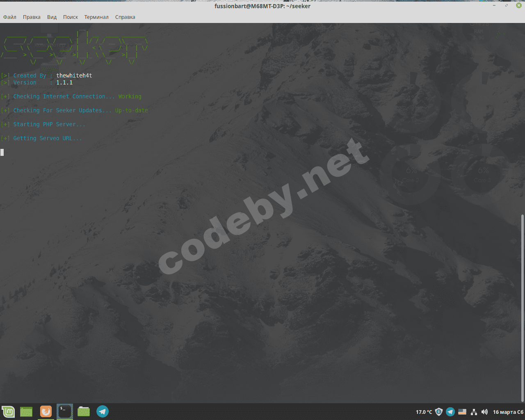Click 'Checking For Seeker Updates...' line

tap(62, 110)
